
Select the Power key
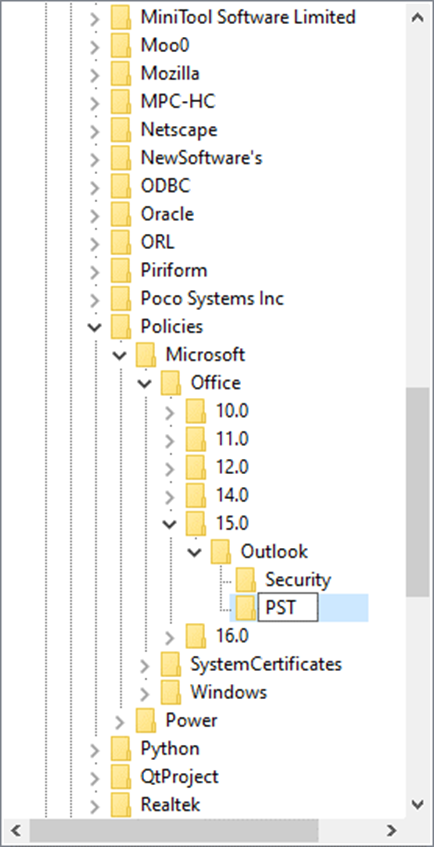coord(191,720)
